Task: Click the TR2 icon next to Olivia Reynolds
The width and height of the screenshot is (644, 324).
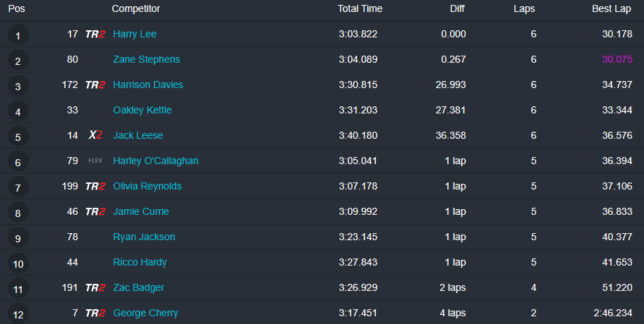Action: [x=95, y=187]
